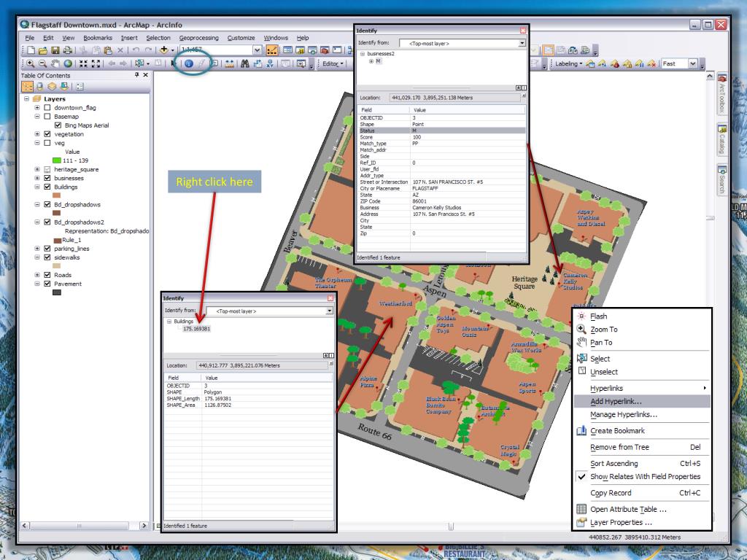Select the Pan hand tool
747x560 pixels.
(x=55, y=63)
